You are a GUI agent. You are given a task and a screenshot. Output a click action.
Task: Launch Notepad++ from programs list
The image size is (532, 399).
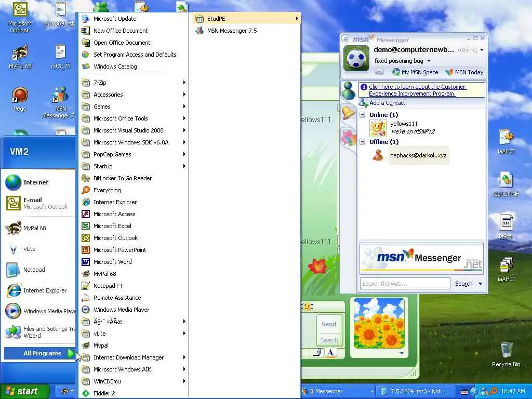133,286
